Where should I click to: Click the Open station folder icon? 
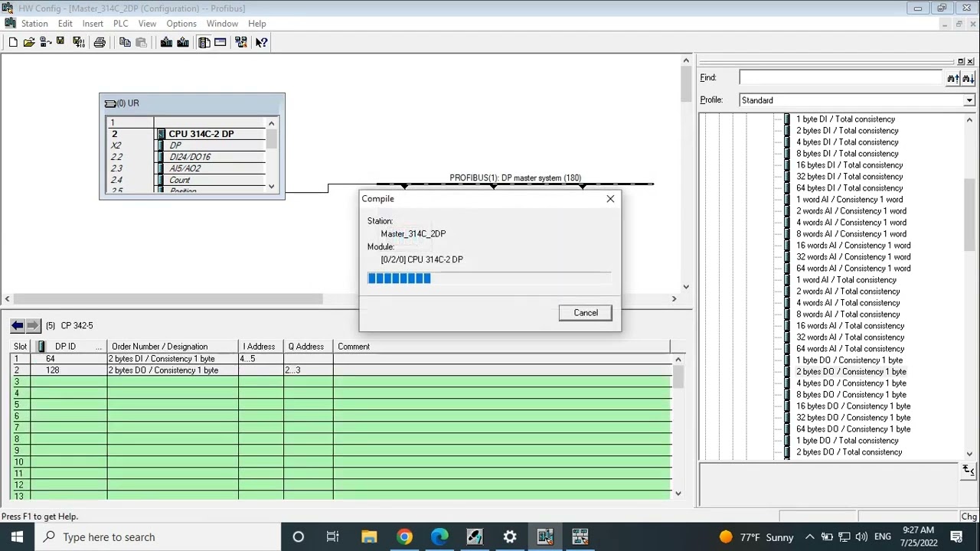point(29,42)
